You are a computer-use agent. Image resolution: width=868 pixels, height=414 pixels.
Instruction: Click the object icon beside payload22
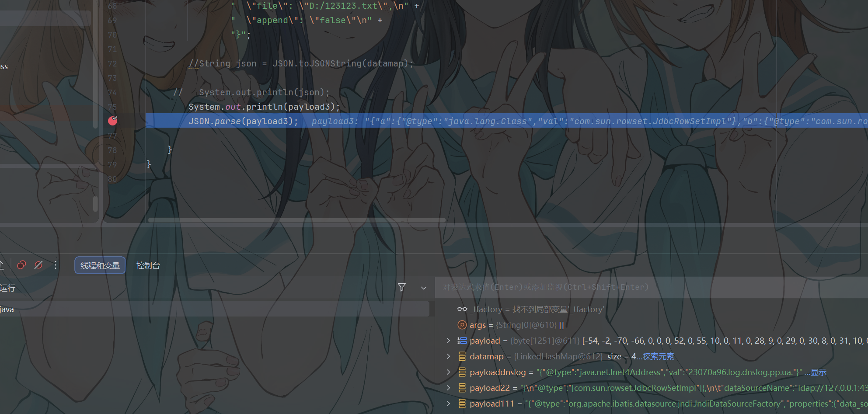pos(462,388)
